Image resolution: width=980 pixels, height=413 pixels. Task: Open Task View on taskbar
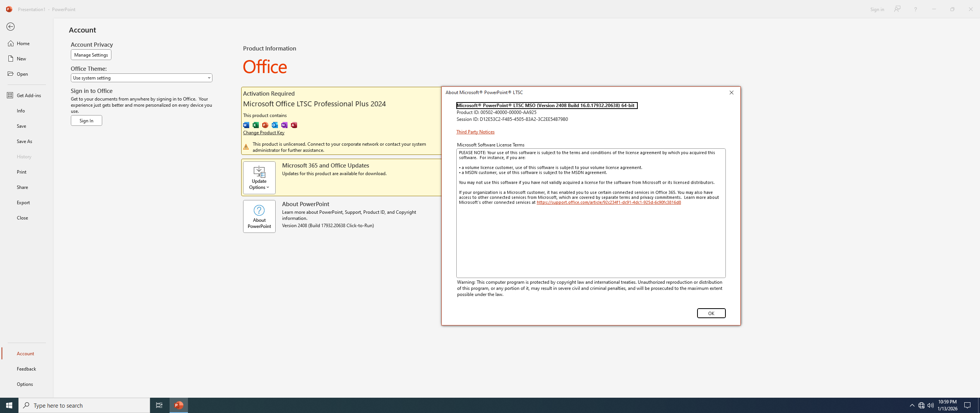pyautogui.click(x=159, y=405)
